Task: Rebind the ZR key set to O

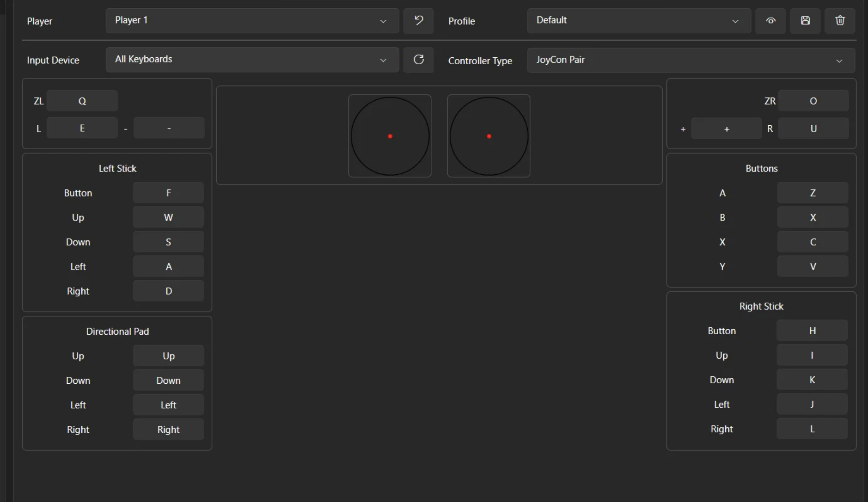Action: pos(813,101)
